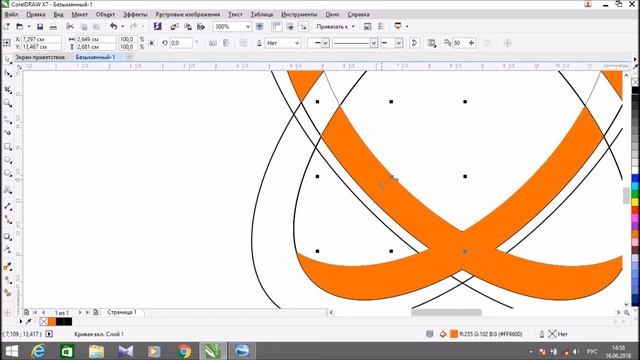
Task: Select the Polygon tool in toolbox
Action: coord(7,173)
